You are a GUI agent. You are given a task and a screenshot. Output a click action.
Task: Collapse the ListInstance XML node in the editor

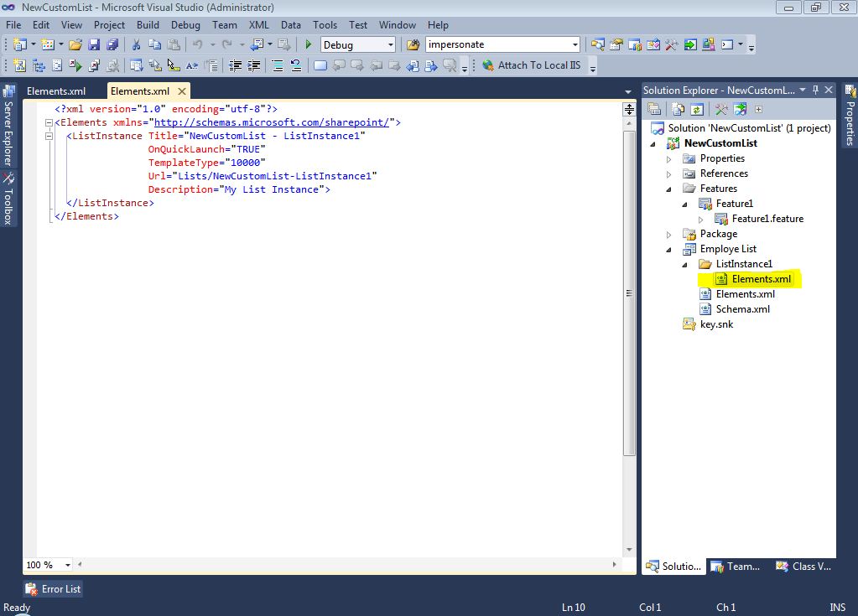click(x=49, y=135)
